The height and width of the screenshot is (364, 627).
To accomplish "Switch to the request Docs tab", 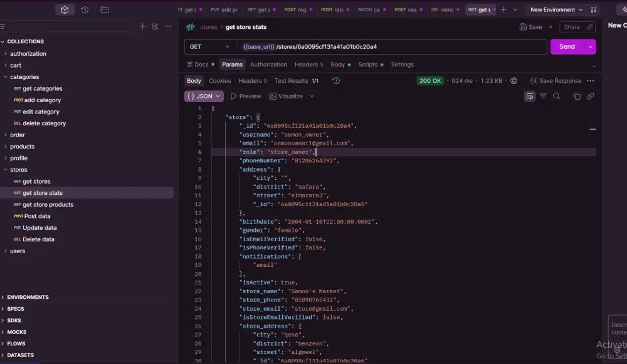I will [x=201, y=65].
